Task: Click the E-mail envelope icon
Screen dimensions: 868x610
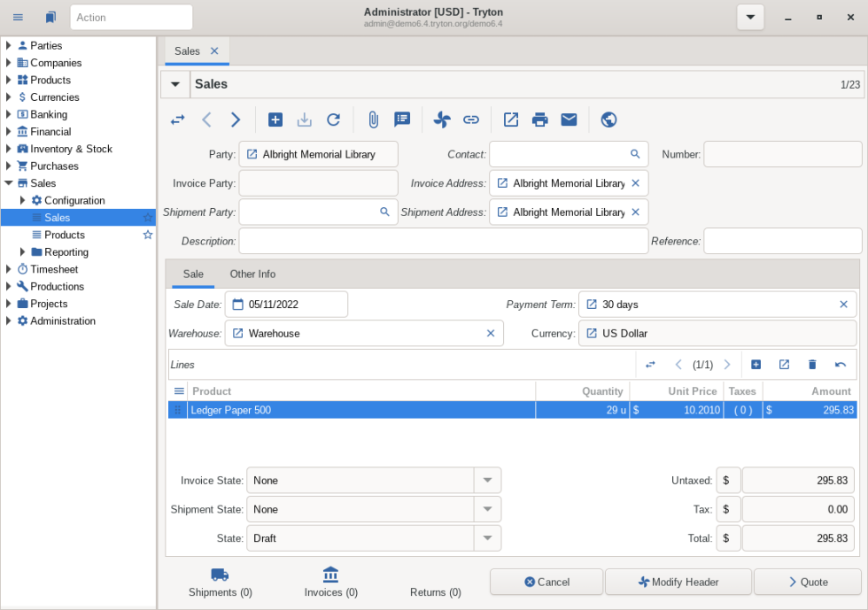Action: click(x=569, y=120)
